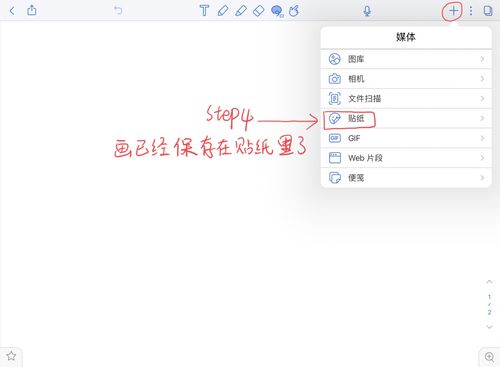Click the Web 片段 icon
The height and width of the screenshot is (367, 500).
[335, 158]
